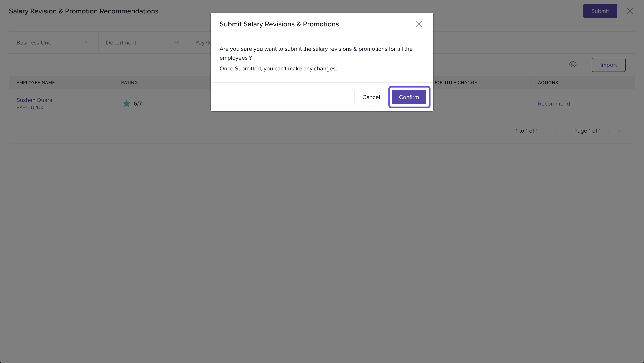Screen dimensions: 644x363
Task: Close the Salary Revision recommendations page
Action: [629, 11]
